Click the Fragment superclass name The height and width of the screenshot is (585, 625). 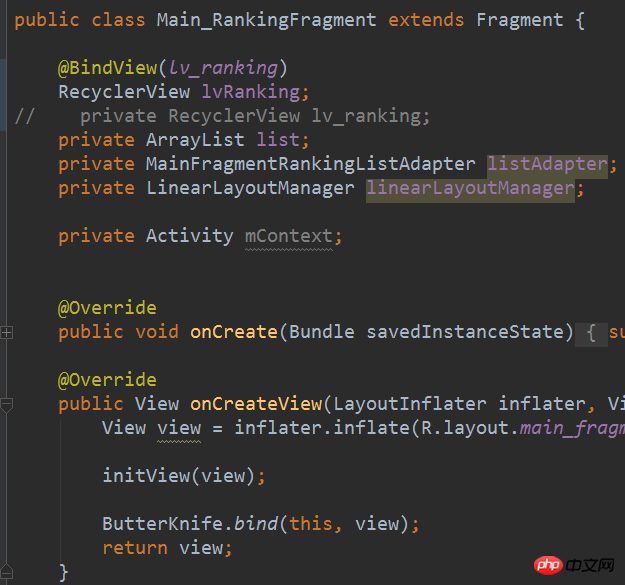(520, 20)
